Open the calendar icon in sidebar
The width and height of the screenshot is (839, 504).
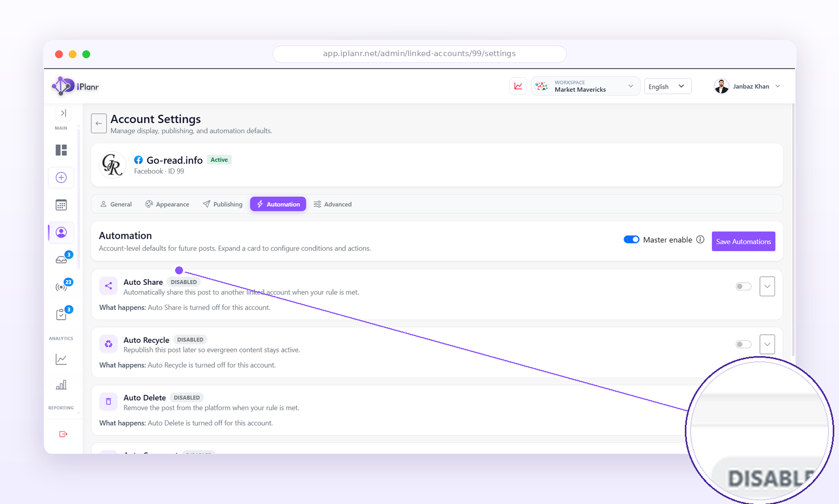61,205
